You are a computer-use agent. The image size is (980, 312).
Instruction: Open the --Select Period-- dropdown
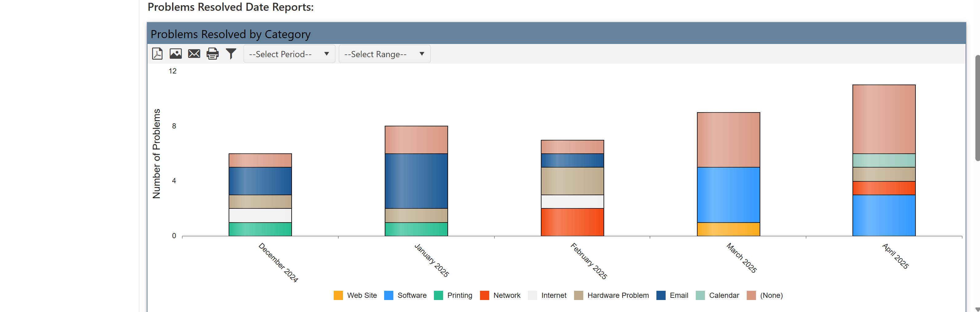point(289,54)
